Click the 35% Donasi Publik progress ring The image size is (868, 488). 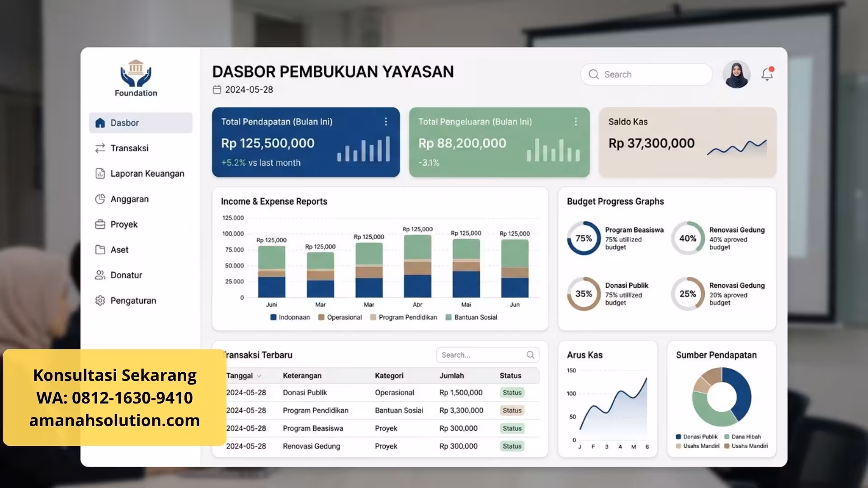584,294
